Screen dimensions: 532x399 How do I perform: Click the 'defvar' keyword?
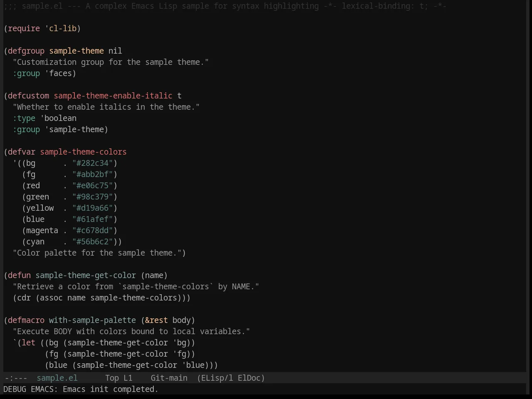pyautogui.click(x=22, y=152)
